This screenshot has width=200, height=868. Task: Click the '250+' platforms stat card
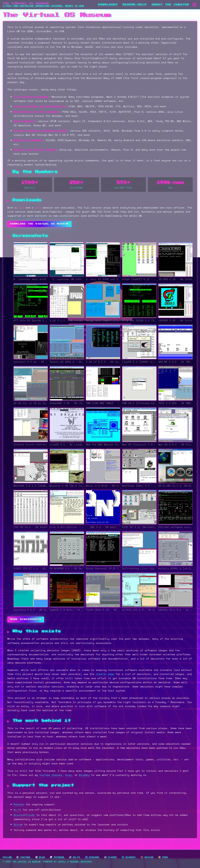[x=77, y=184]
